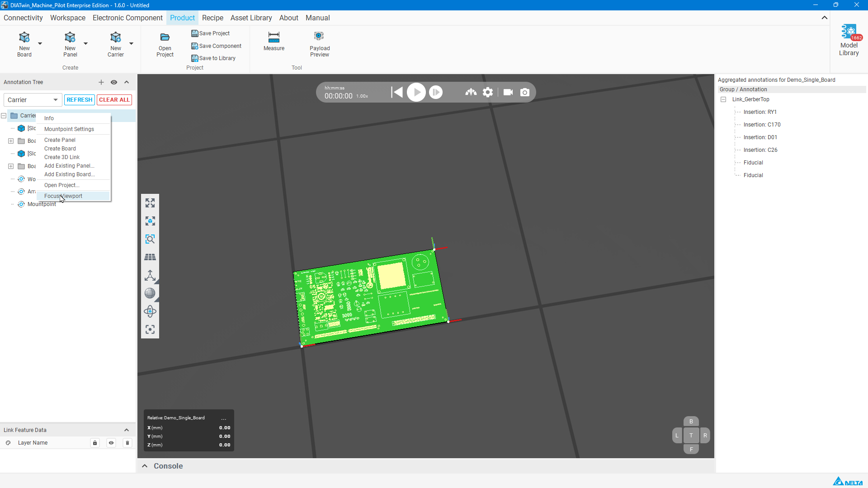Screen dimensions: 868x488
Task: Open Payload Preview tool
Action: pyautogui.click(x=320, y=44)
